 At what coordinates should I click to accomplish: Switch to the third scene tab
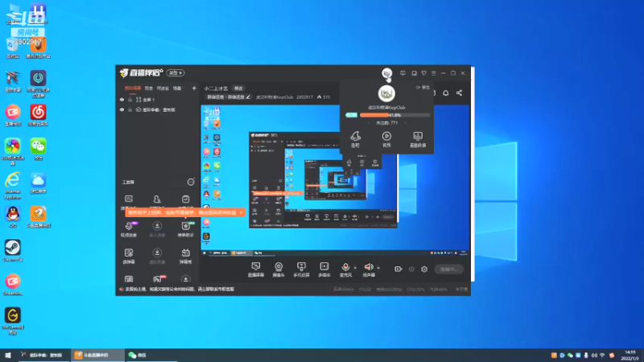tap(163, 88)
